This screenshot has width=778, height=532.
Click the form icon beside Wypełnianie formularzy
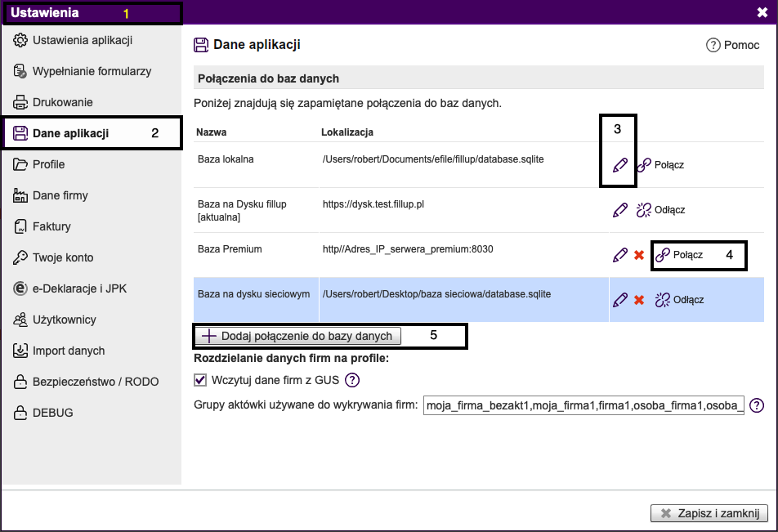click(20, 71)
